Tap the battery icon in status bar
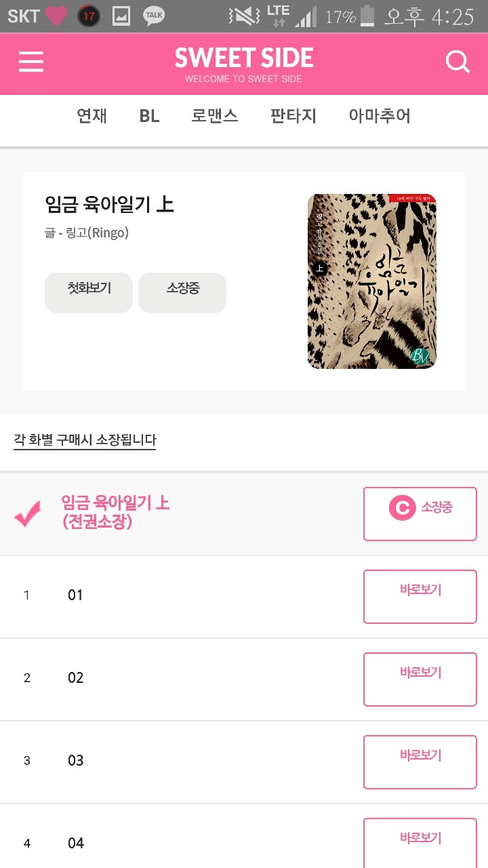Image resolution: width=488 pixels, height=868 pixels. 367,16
